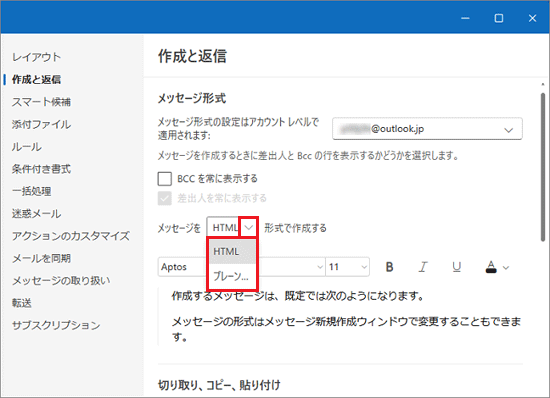Open 添付ファイル settings section
Screen dimensions: 550x398
pyautogui.click(x=41, y=124)
